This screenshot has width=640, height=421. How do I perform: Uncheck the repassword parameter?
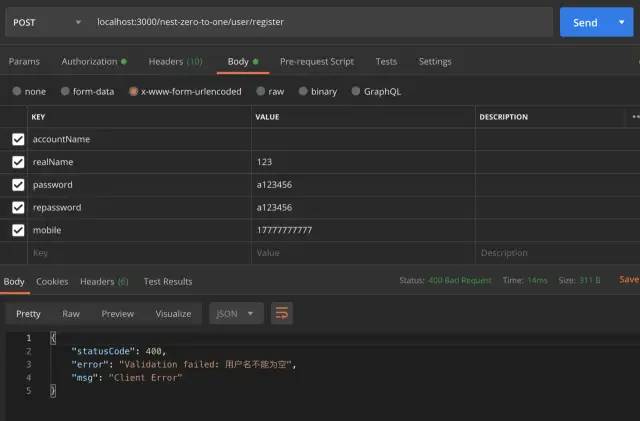18,207
